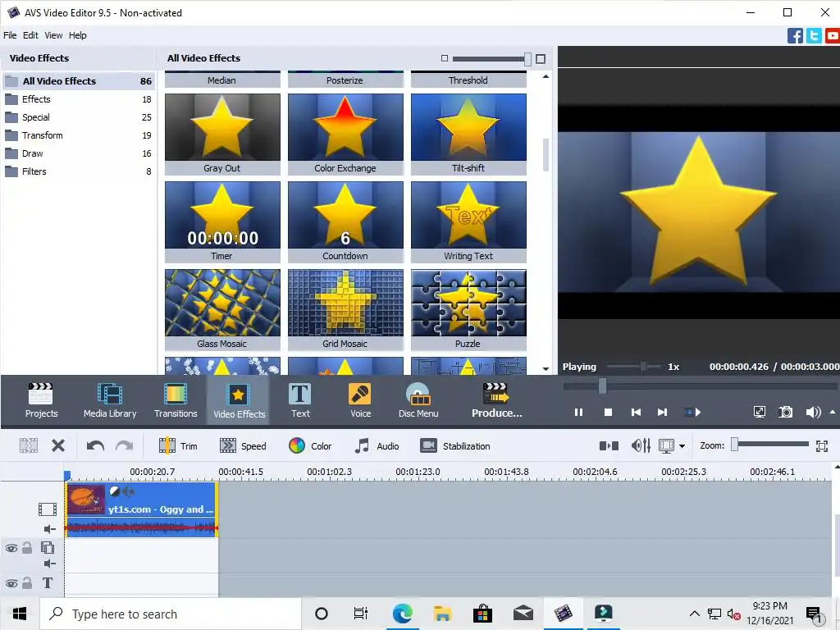Open the Disc Menu section
Viewport: 840px width, 630px height.
(x=418, y=400)
